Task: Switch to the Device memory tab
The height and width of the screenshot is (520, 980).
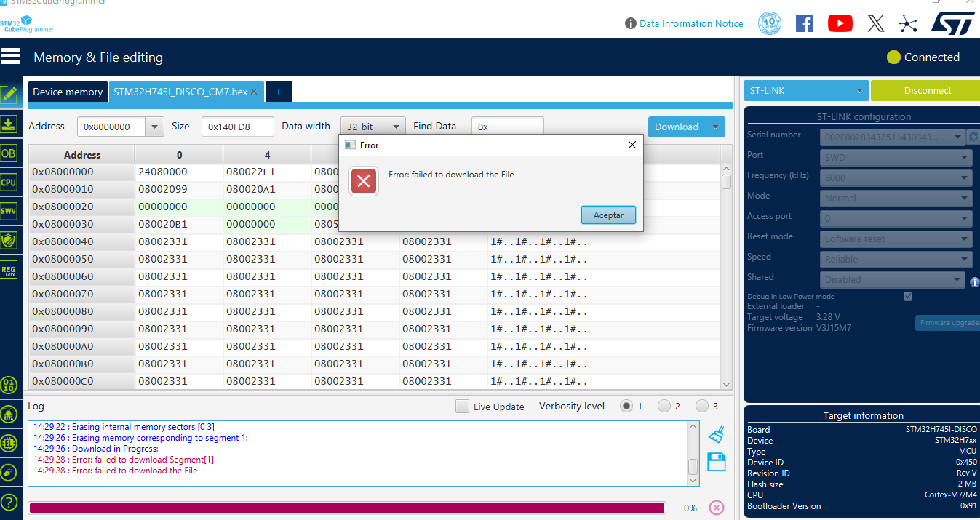Action: coord(67,92)
